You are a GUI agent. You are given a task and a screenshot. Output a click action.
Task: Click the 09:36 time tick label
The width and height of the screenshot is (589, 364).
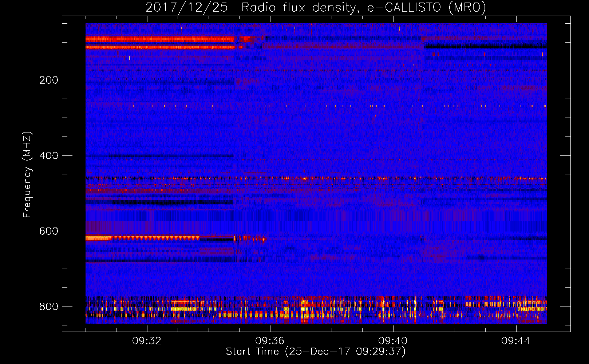[270, 341]
